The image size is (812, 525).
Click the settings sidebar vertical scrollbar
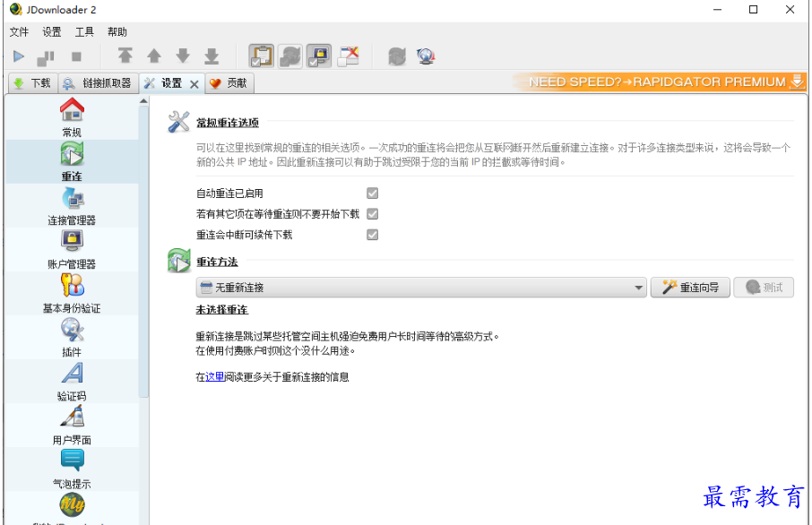(143, 251)
